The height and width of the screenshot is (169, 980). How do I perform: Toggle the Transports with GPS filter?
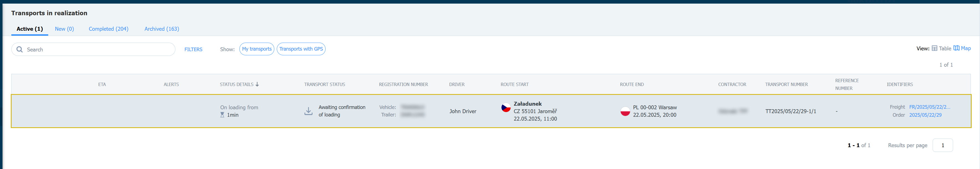tap(301, 49)
